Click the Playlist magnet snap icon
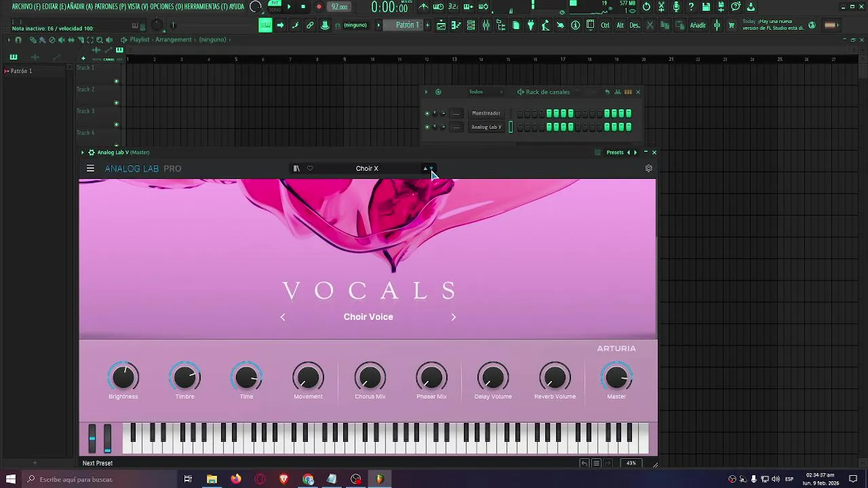The height and width of the screenshot is (488, 868). coord(18,40)
